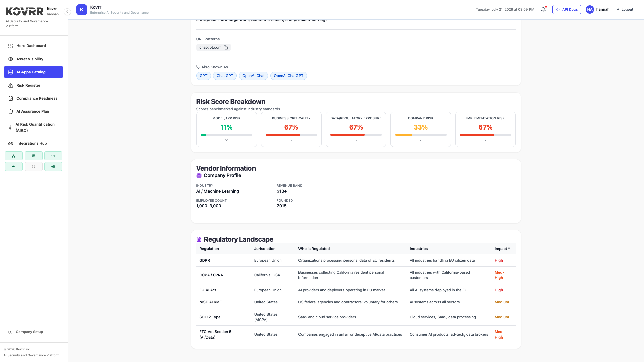Click the $1B+ revenue band value

[282, 191]
